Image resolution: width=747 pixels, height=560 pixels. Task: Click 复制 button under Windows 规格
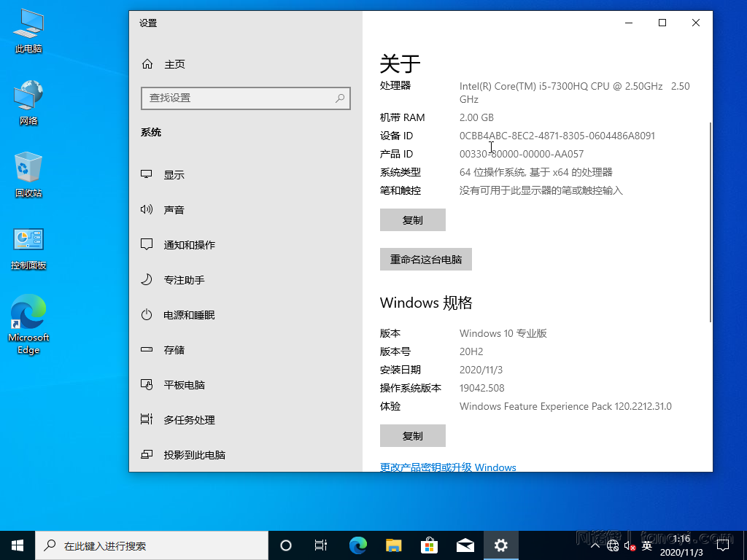[413, 436]
